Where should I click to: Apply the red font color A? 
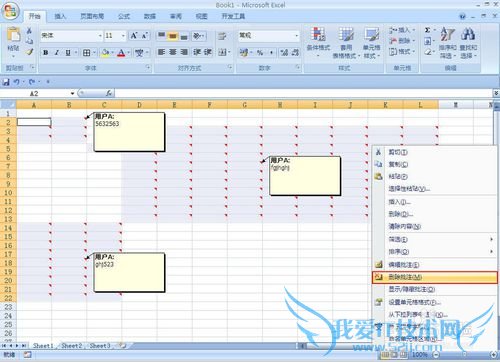121,53
